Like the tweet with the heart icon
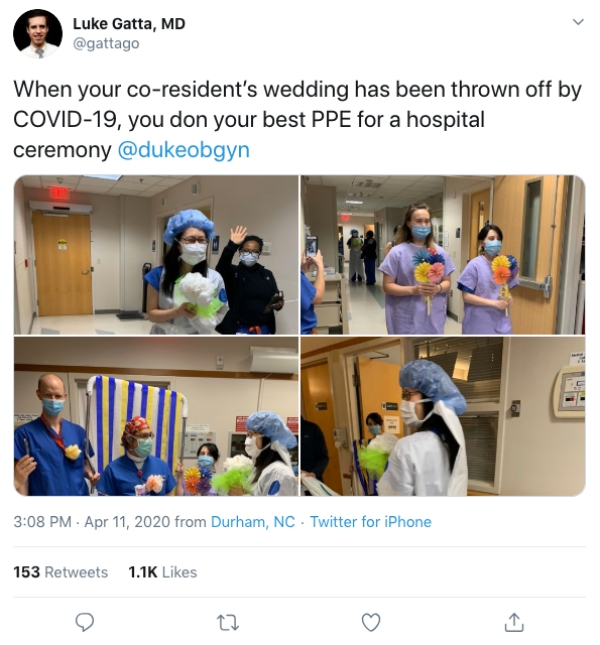The height and width of the screenshot is (645, 600). coord(371,622)
